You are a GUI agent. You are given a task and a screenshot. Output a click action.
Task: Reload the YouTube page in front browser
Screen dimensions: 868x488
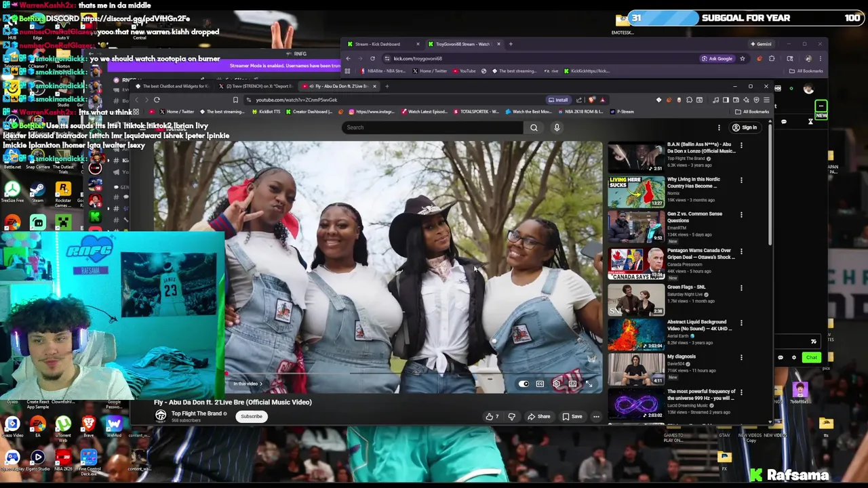[x=157, y=100]
